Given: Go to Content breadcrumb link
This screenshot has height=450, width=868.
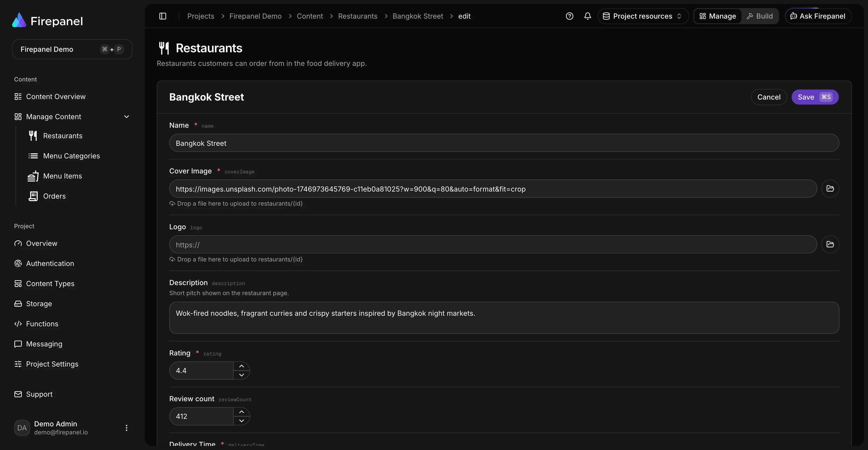Looking at the screenshot, I should [x=310, y=16].
